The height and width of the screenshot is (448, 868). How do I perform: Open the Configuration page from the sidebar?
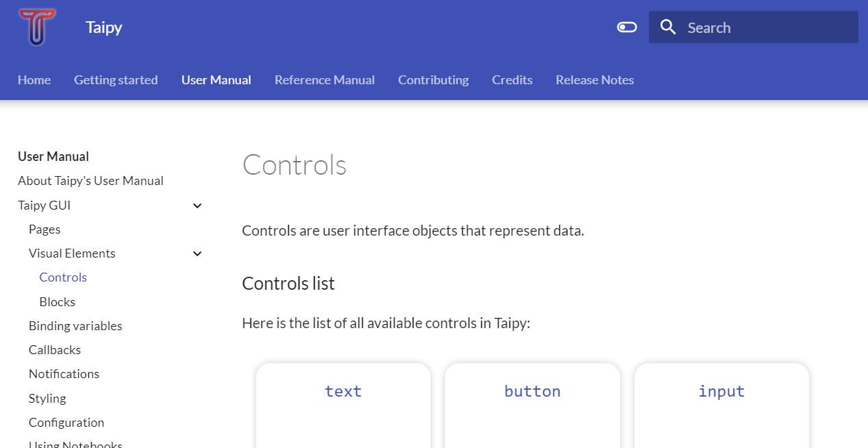click(x=66, y=422)
